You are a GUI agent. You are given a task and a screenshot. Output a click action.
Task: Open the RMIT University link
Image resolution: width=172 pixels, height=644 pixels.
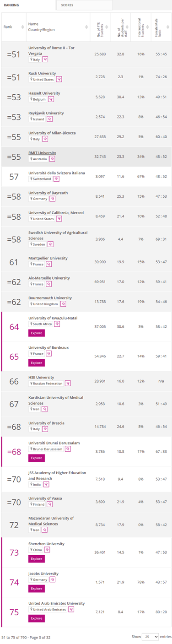click(42, 153)
